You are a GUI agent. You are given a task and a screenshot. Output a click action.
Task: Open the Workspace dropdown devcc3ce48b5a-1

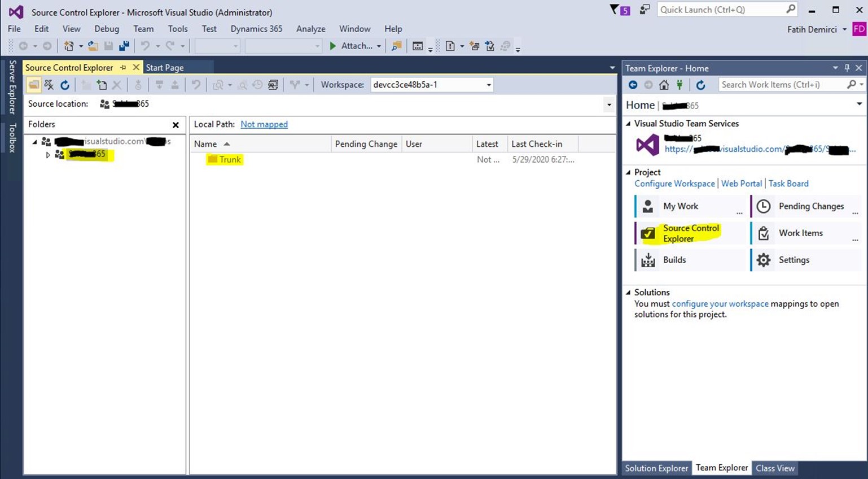point(432,85)
